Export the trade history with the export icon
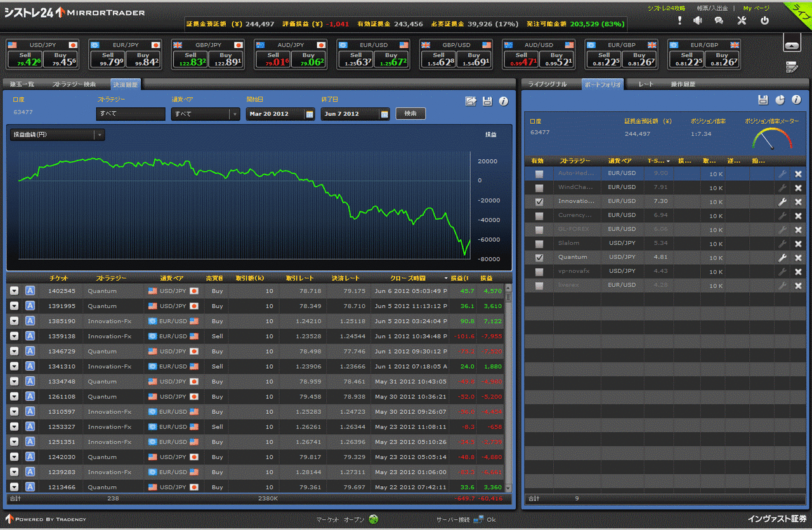The height and width of the screenshot is (530, 812). coord(471,101)
